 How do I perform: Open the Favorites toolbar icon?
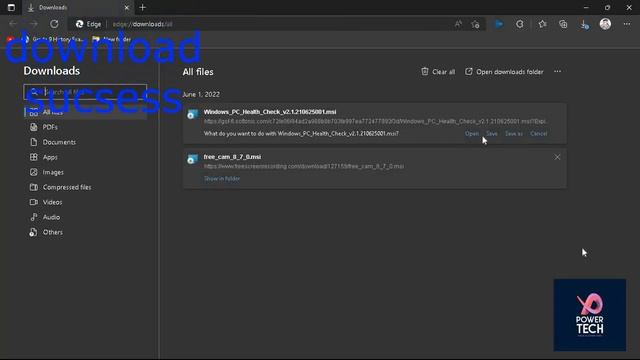[x=542, y=24]
